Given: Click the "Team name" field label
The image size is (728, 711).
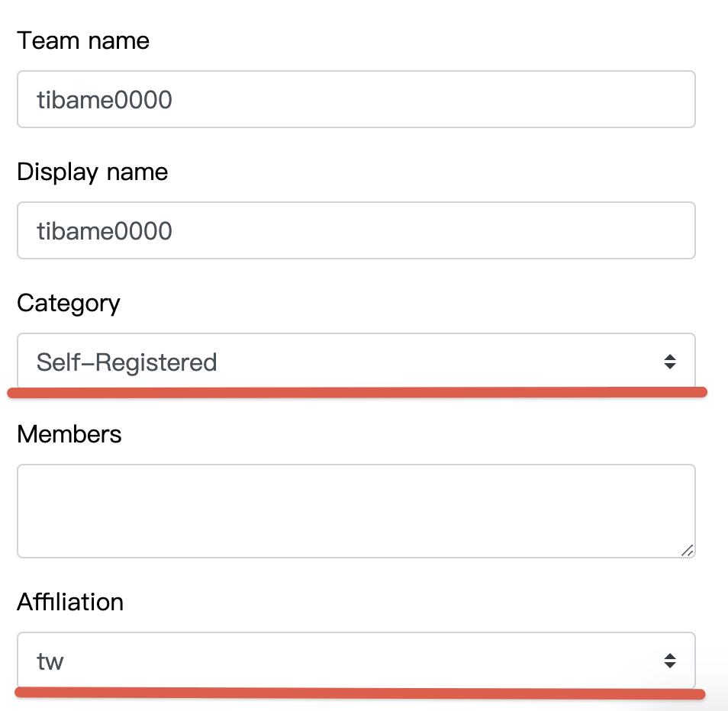Looking at the screenshot, I should tap(83, 40).
